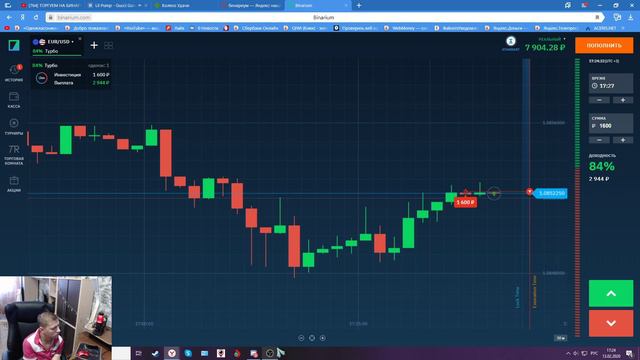Open the Одноклассники bookmark
This screenshot has width=640, height=360.
click(x=36, y=28)
